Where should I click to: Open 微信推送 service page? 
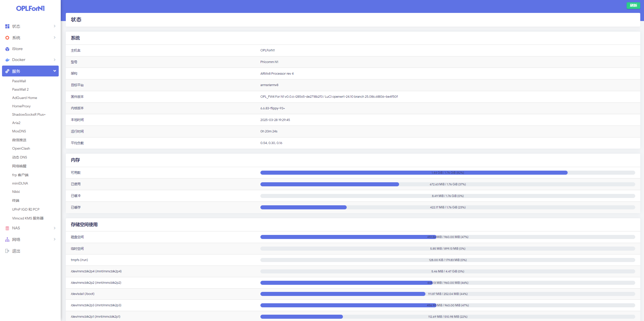click(x=19, y=140)
